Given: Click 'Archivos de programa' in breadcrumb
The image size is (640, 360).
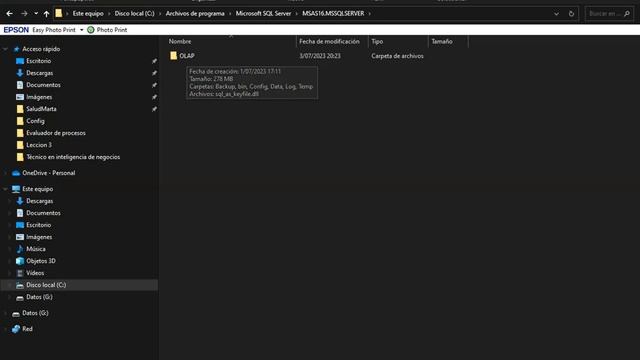Looking at the screenshot, I should tap(195, 13).
